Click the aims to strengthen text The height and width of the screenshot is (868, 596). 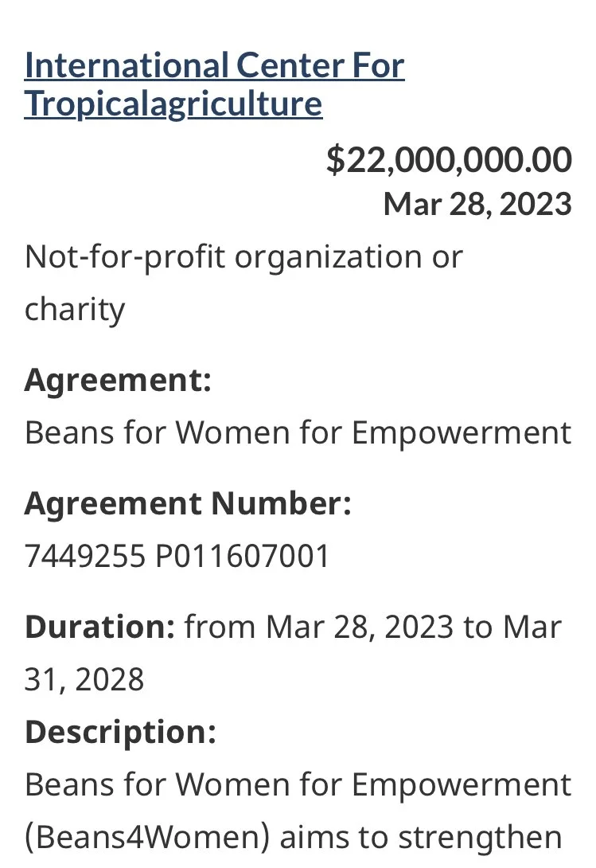(421, 837)
